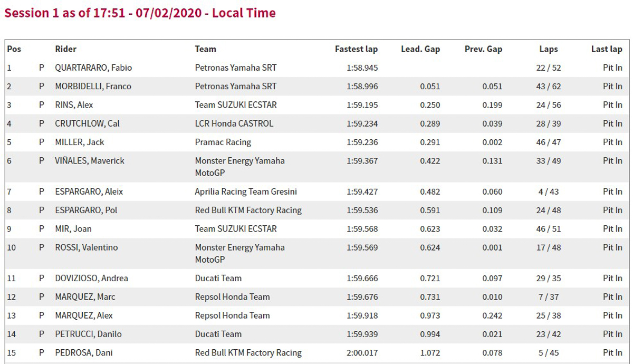
Task: Click fastest lap time '1:58.945'
Action: 362,68
